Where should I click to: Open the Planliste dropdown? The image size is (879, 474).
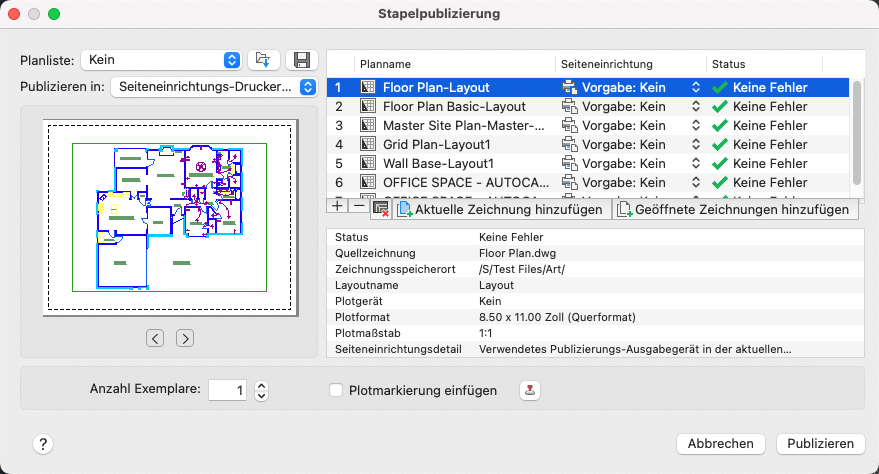(161, 60)
